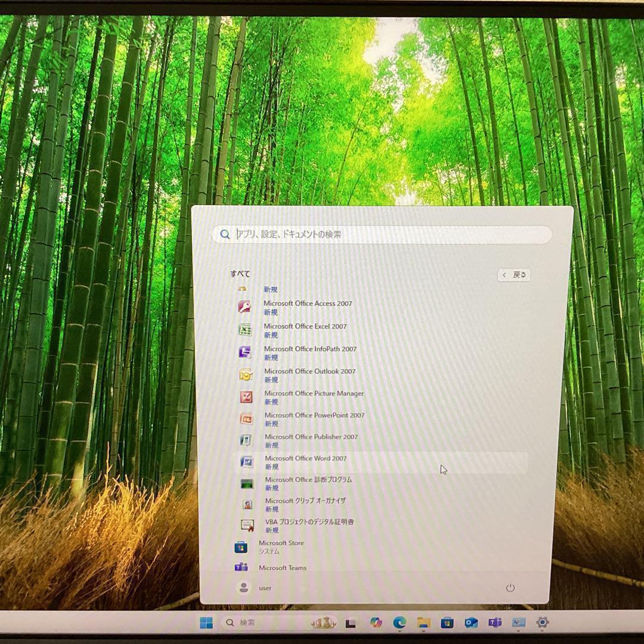644x644 pixels.
Task: Click the 戻る back button
Action: click(x=513, y=275)
